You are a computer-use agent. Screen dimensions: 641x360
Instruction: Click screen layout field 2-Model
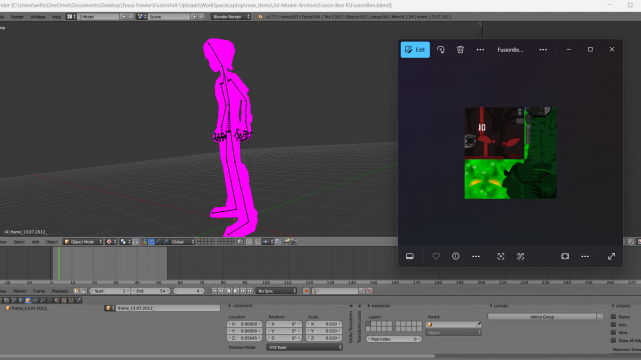tap(98, 17)
